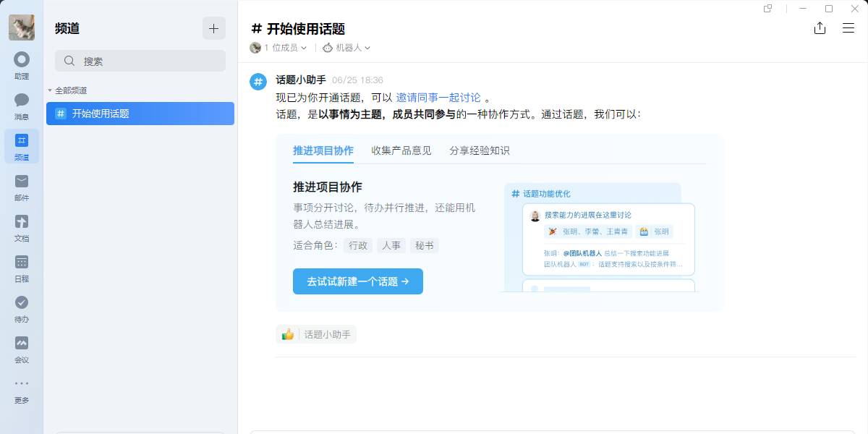Open the 待办 to-do icon
Viewport: 868px width, 434px height.
coord(22,308)
